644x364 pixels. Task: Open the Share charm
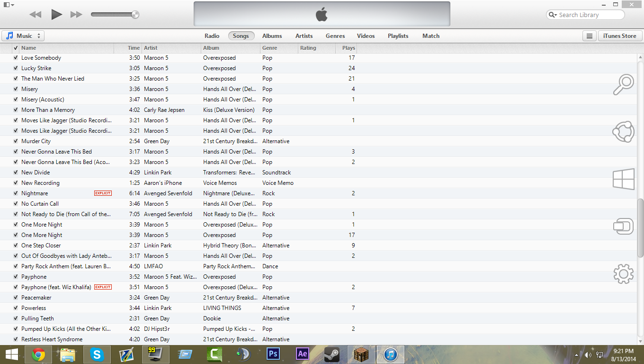click(623, 132)
